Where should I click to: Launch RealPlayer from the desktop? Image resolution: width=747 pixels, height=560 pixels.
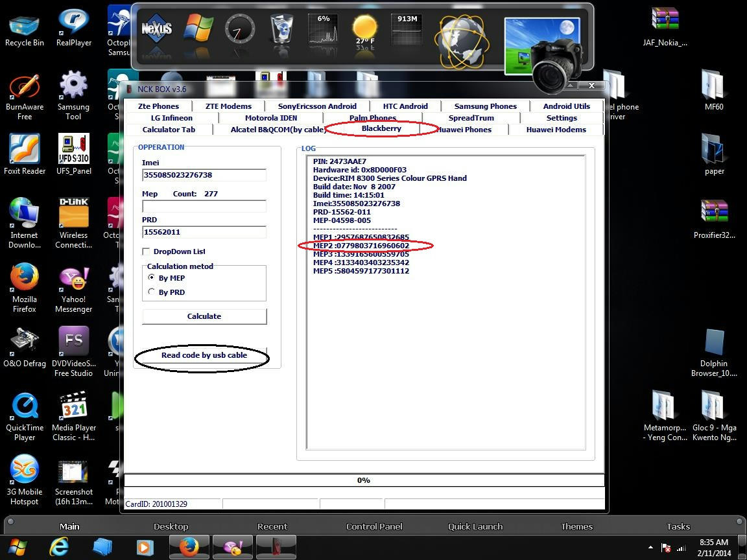(x=73, y=28)
